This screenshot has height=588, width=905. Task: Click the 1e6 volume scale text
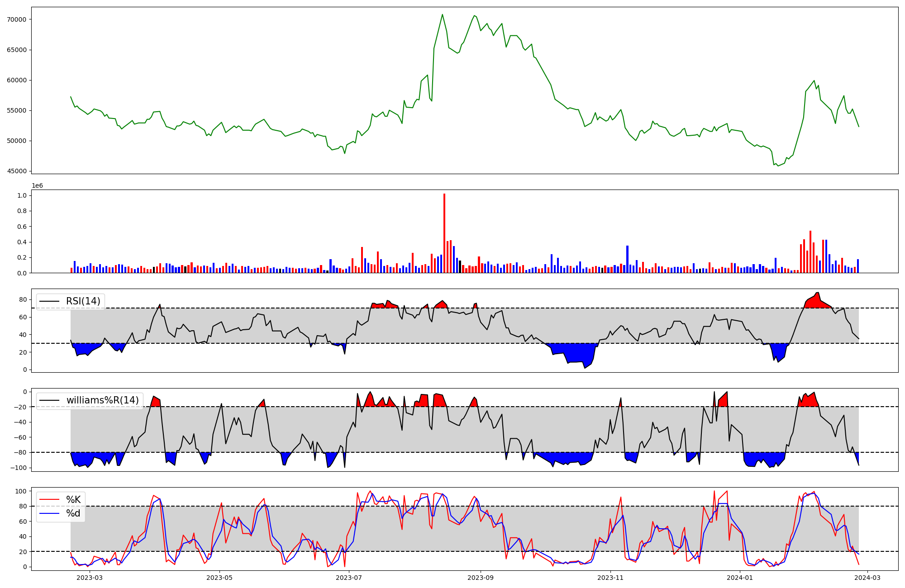[x=37, y=185]
